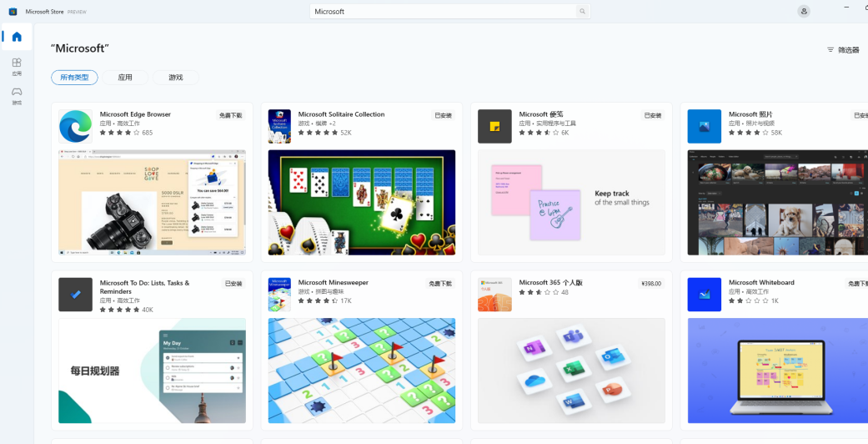Open the Games section in the sidebar
Screen dimensions: 868x444
coord(17,96)
